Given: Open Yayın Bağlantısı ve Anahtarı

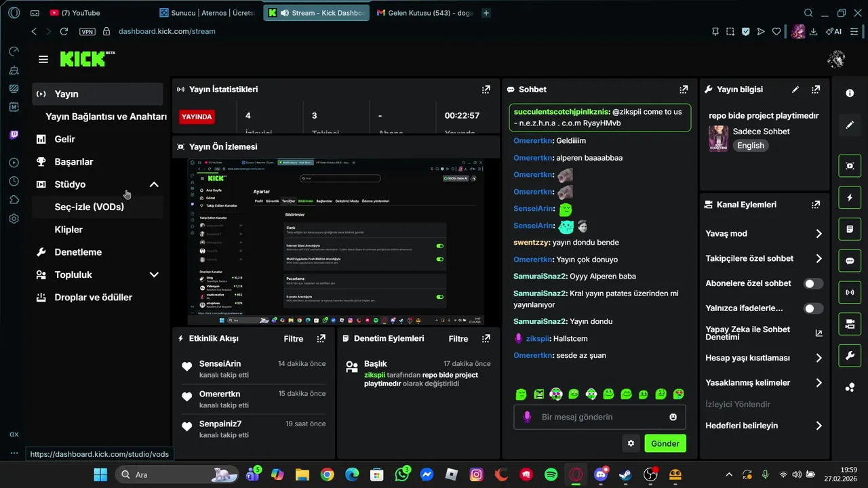Looking at the screenshot, I should pos(106,117).
